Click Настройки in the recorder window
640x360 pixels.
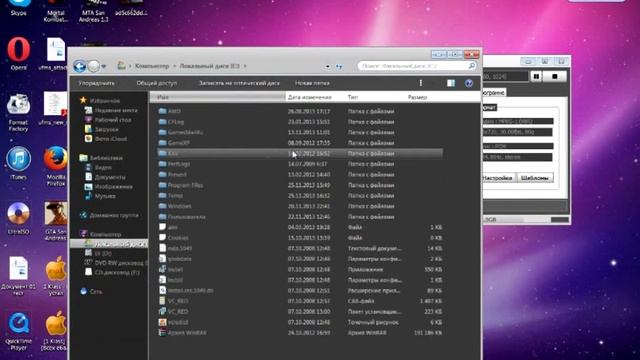point(497,178)
